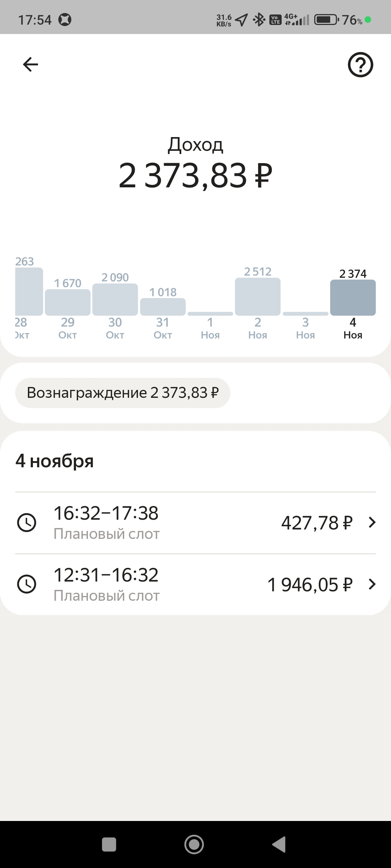Open the help question mark icon
Screen dimensions: 391x868
point(360,65)
